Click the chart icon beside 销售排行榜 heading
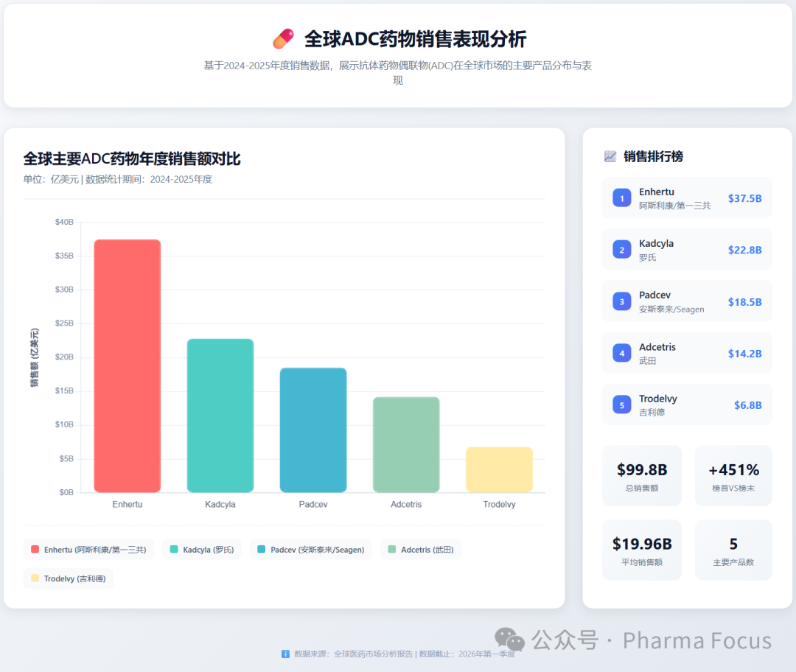 610,156
